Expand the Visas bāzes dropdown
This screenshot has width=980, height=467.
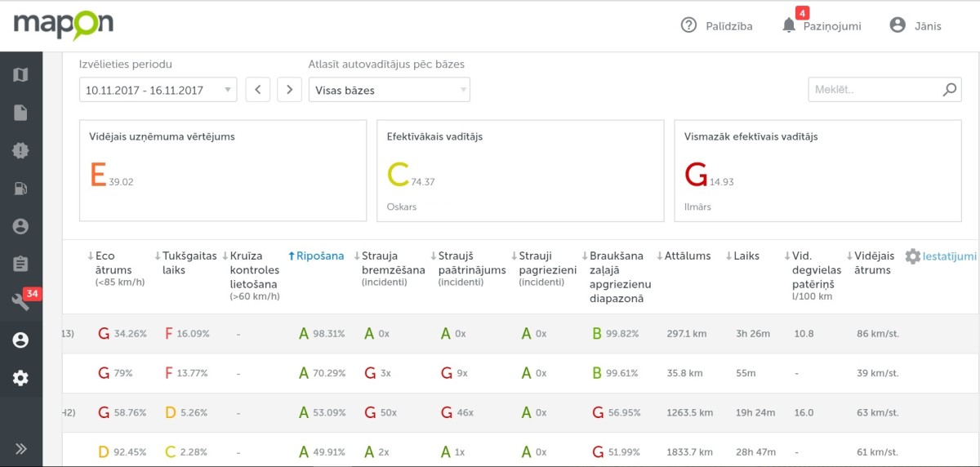click(389, 90)
